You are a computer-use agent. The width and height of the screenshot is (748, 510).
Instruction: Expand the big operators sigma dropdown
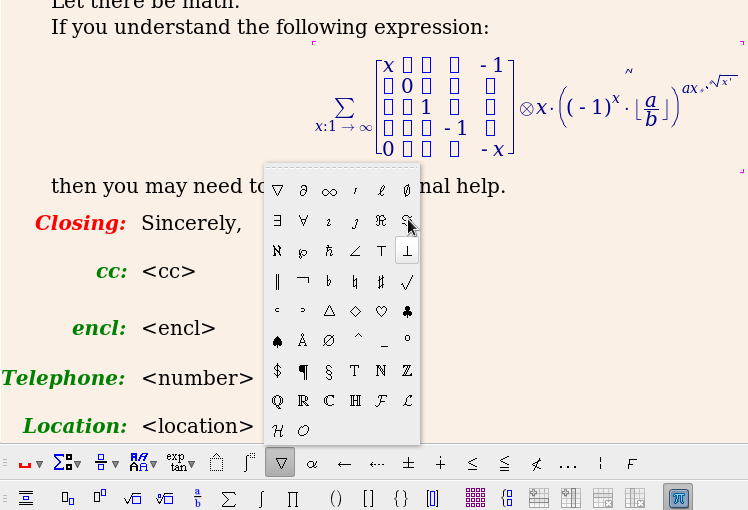(67, 463)
